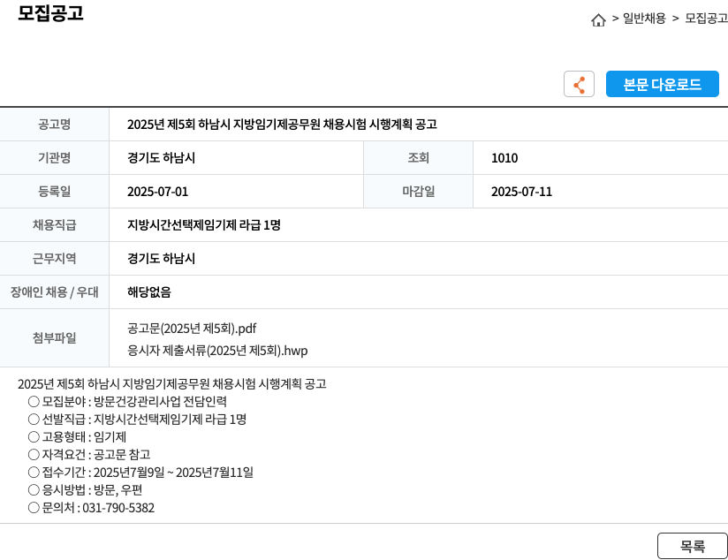Open the 일반채용 breadcrumb link

coord(644,19)
